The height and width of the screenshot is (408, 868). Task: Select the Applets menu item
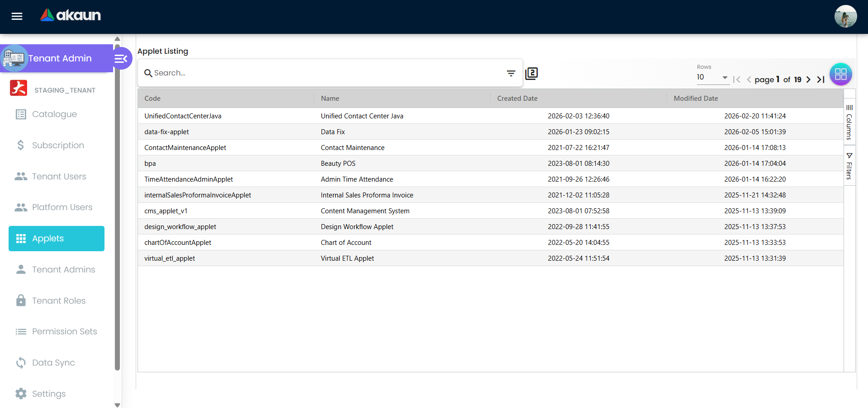pyautogui.click(x=57, y=239)
